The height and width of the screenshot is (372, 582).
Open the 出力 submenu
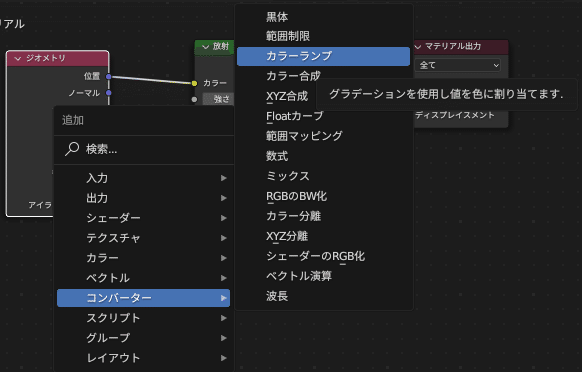143,198
